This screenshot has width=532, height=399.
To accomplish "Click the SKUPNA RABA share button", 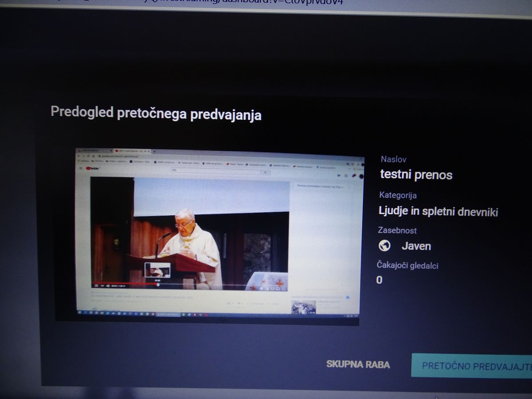I will pyautogui.click(x=358, y=364).
